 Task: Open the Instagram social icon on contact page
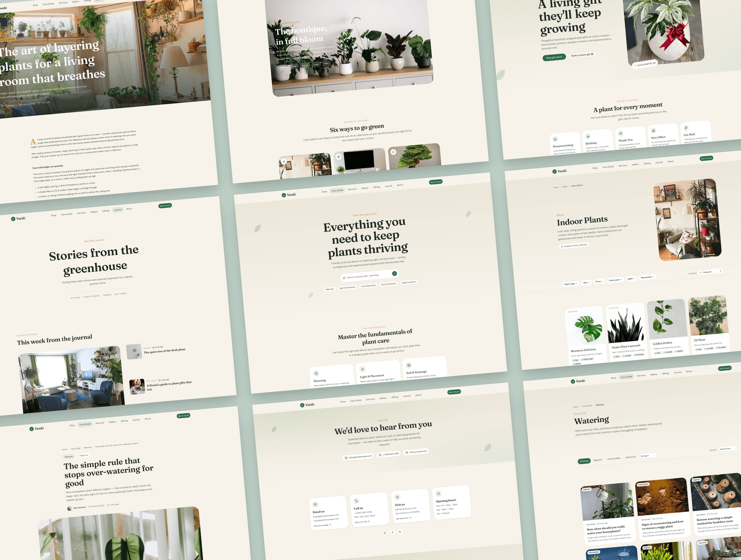click(x=385, y=533)
